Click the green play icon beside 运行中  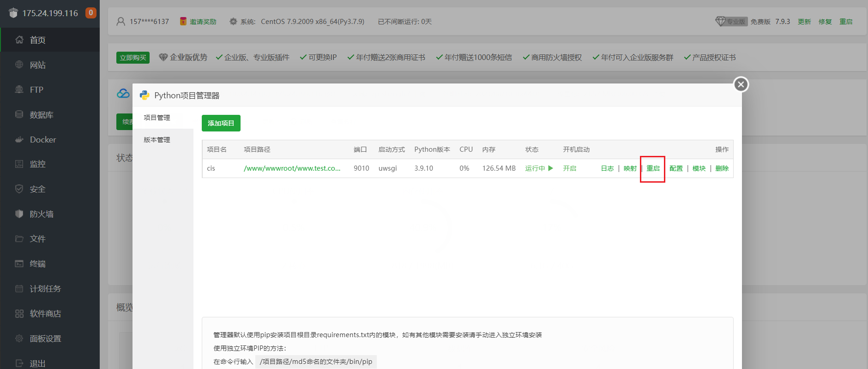pos(550,168)
